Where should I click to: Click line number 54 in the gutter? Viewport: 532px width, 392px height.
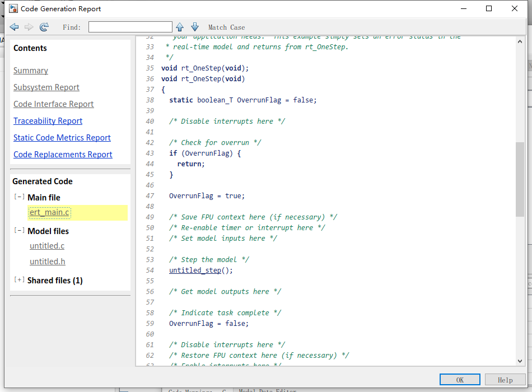150,270
